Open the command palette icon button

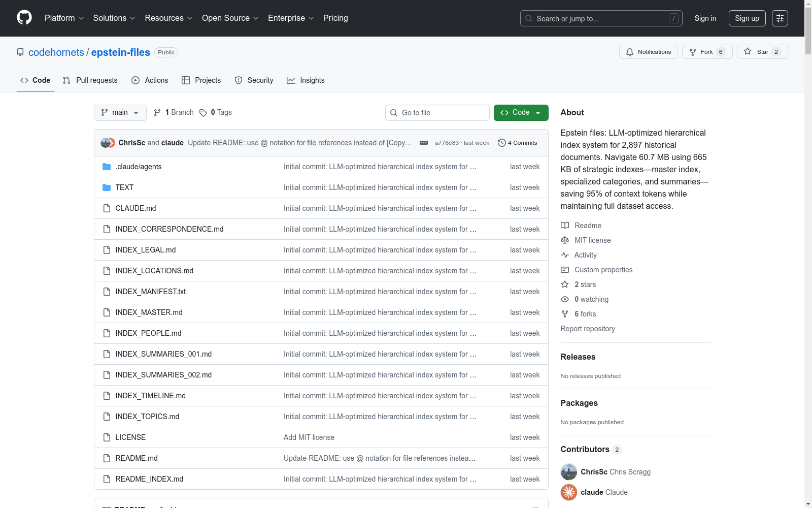[x=780, y=18]
